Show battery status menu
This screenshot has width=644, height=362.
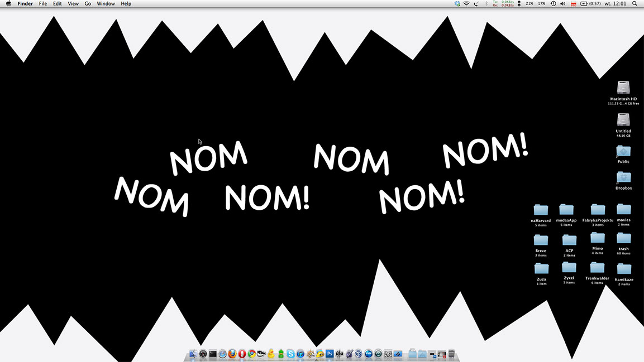click(x=584, y=3)
